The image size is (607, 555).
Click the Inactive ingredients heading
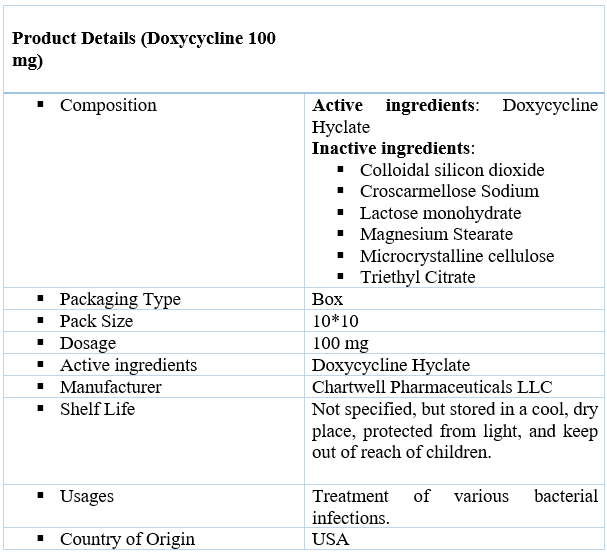[393, 148]
